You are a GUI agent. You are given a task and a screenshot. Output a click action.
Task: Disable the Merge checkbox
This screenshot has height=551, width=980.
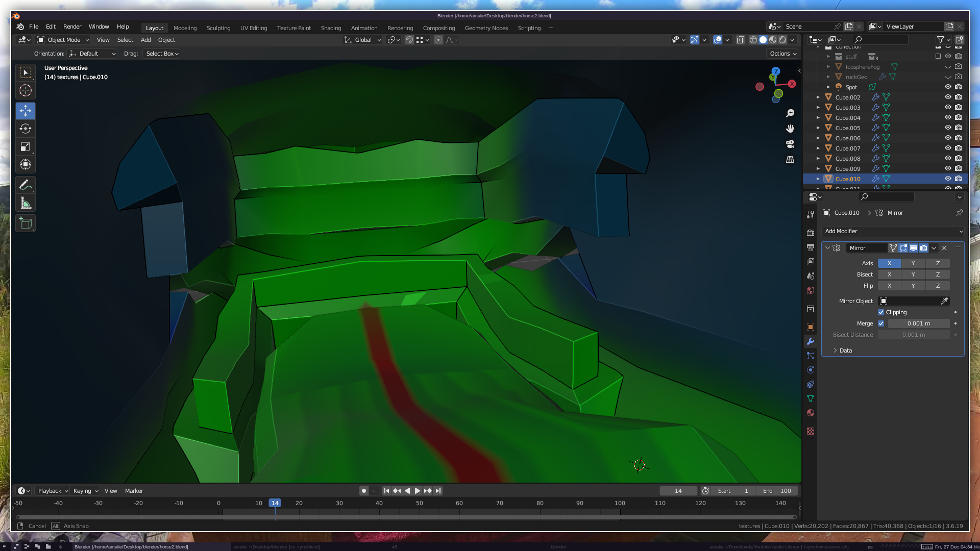coord(881,323)
